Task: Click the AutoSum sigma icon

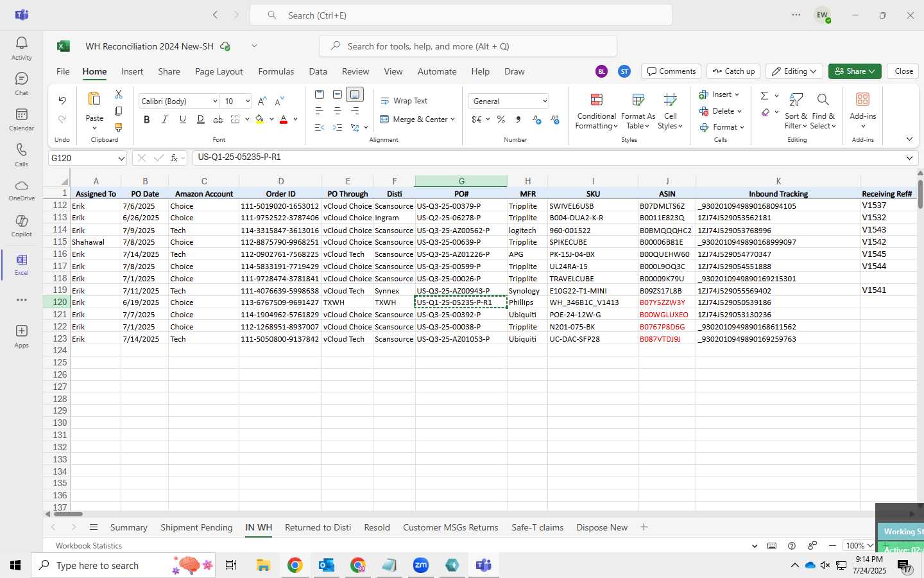Action: [x=764, y=96]
